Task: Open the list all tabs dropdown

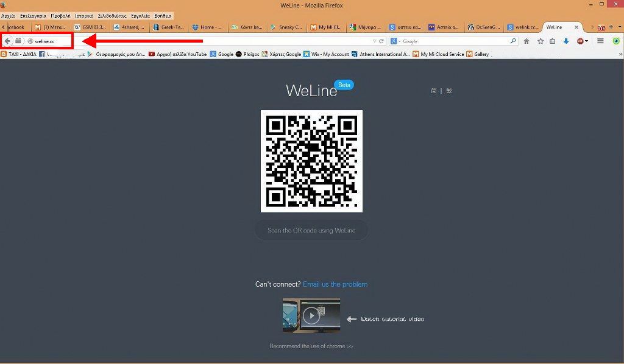Action: point(620,27)
